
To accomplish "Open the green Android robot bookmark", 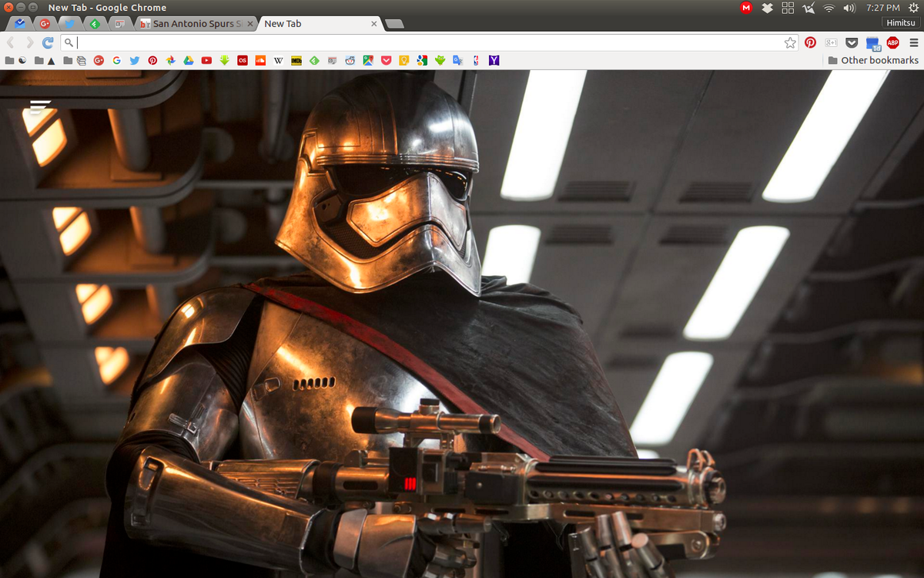I will (x=440, y=60).
